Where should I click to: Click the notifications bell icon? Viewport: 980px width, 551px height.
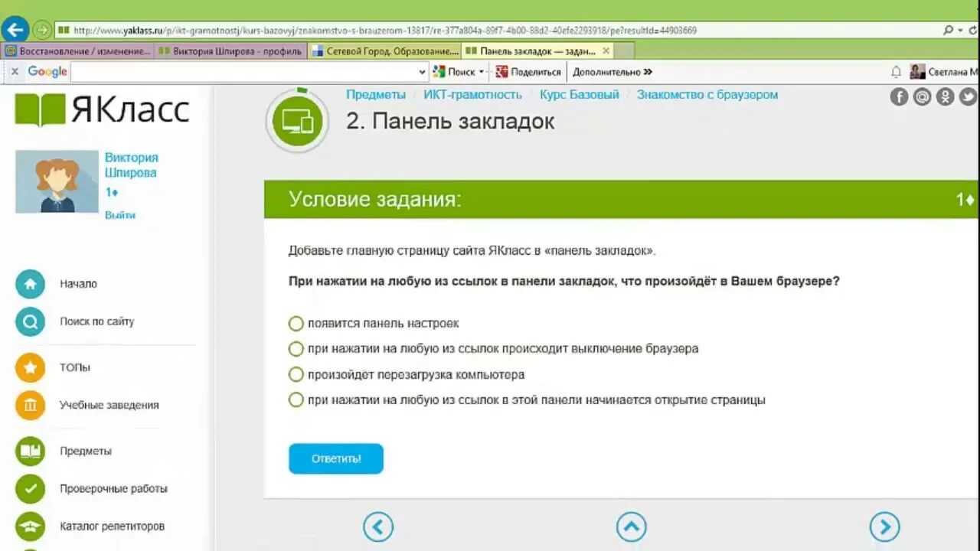[896, 72]
